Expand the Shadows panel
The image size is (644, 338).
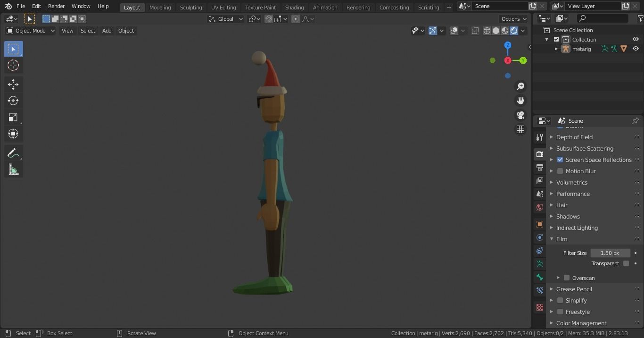[552, 217]
